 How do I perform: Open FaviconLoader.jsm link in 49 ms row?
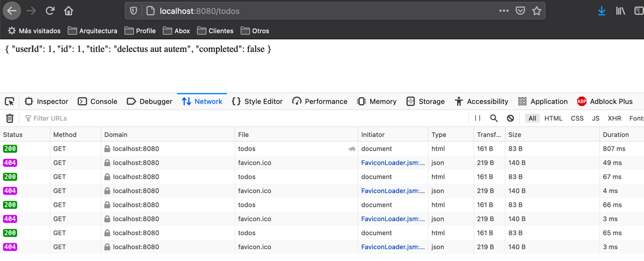click(393, 163)
